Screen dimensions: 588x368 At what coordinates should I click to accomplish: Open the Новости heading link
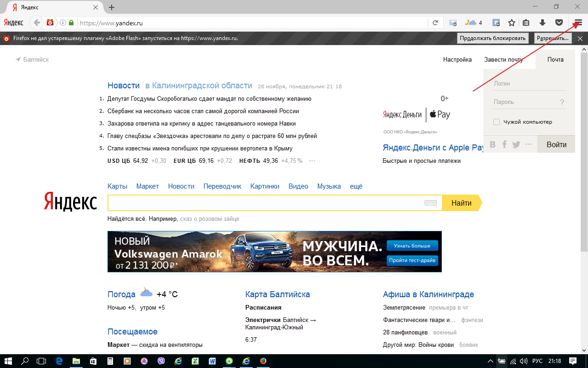[x=124, y=86]
